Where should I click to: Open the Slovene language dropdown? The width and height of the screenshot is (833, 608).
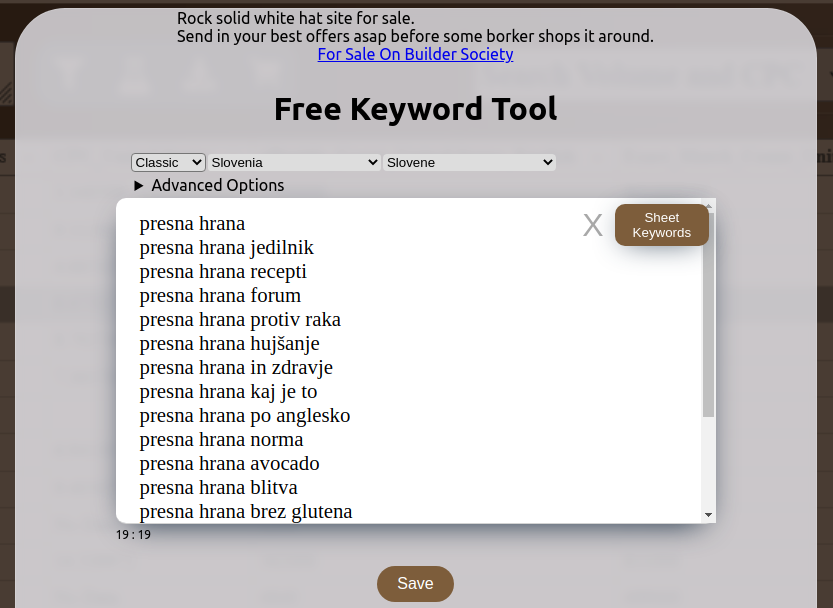pyautogui.click(x=469, y=162)
